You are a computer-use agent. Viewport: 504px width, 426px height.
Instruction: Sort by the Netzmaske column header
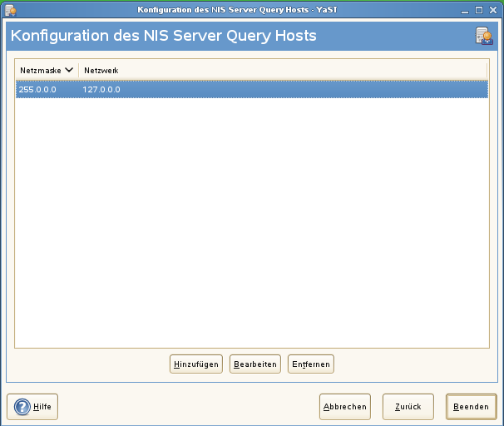[x=41, y=71]
